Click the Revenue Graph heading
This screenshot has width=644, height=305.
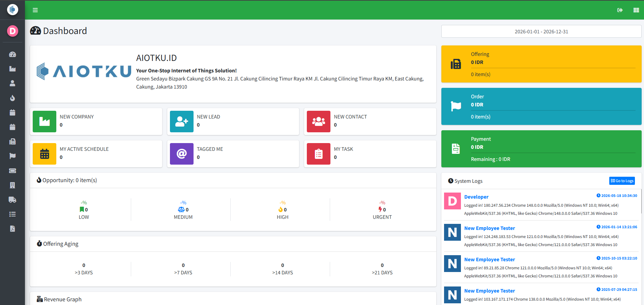tap(59, 299)
